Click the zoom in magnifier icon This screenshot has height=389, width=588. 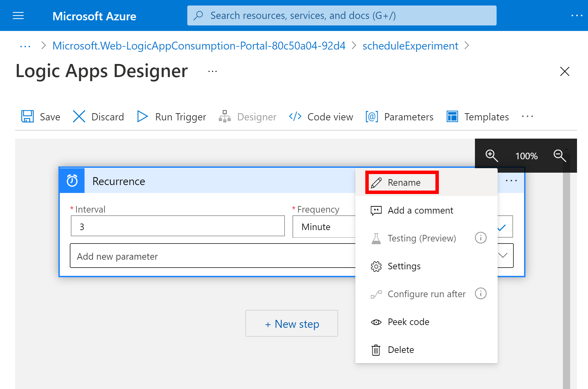pos(492,156)
